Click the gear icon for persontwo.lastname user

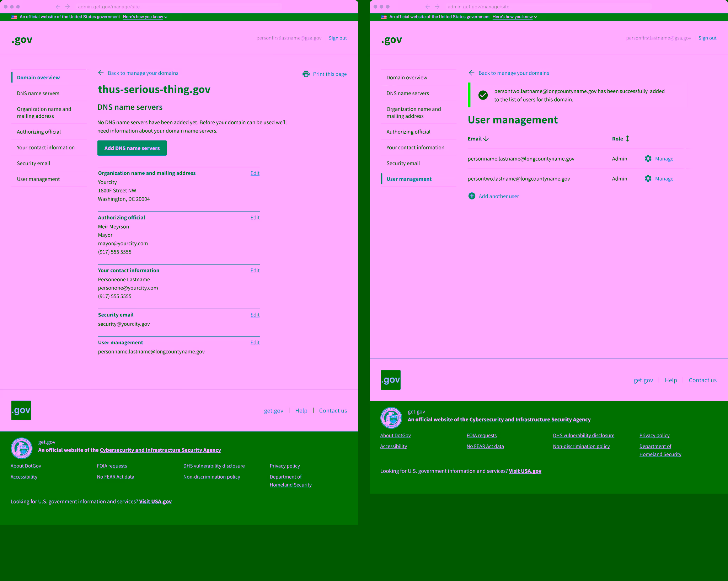pyautogui.click(x=648, y=178)
